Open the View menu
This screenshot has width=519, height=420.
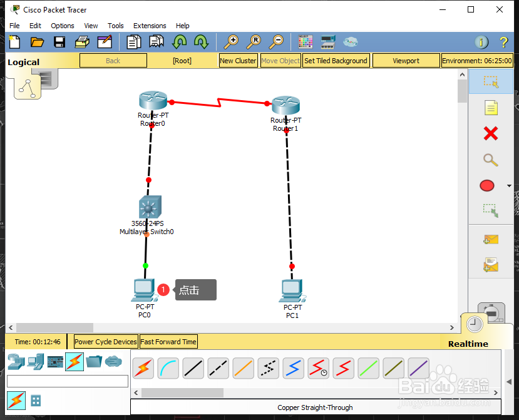pos(91,26)
